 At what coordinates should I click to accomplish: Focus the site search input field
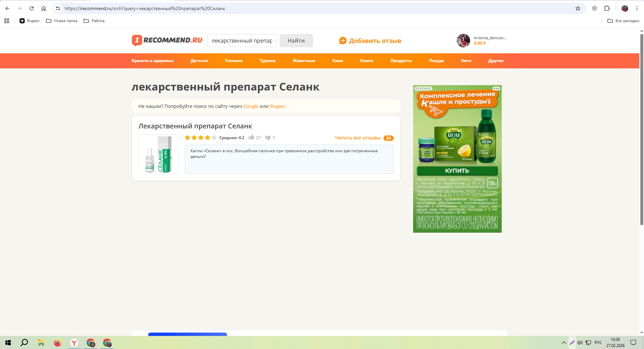coord(242,41)
